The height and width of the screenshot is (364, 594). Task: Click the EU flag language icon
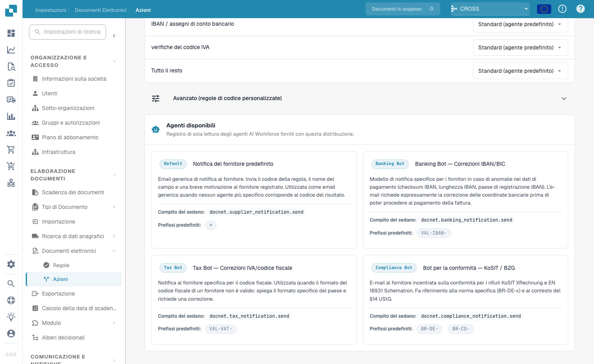point(544,9)
